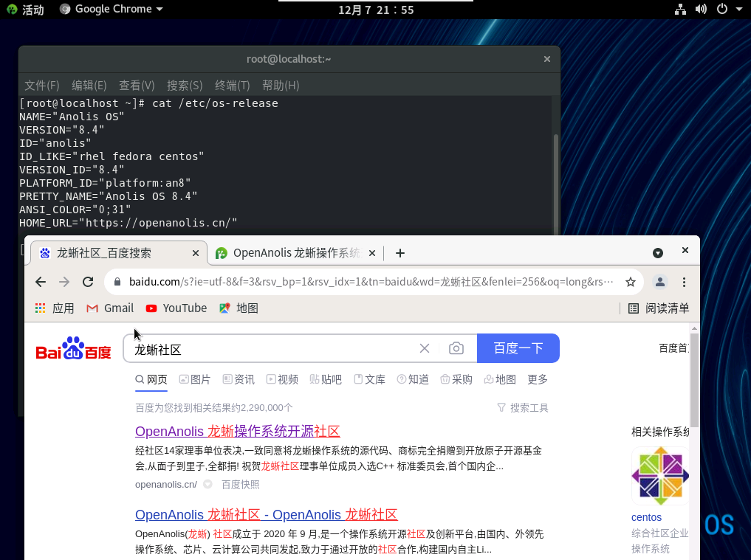Click the Chrome reload page icon
The height and width of the screenshot is (560, 751).
tap(88, 282)
